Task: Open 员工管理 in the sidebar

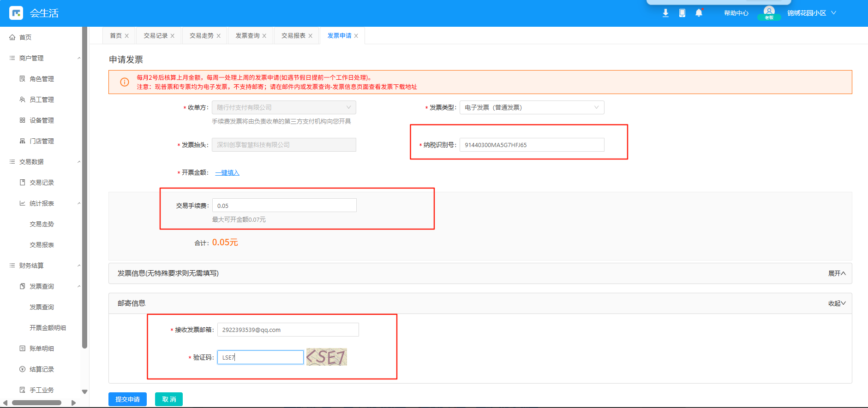Action: (x=42, y=100)
